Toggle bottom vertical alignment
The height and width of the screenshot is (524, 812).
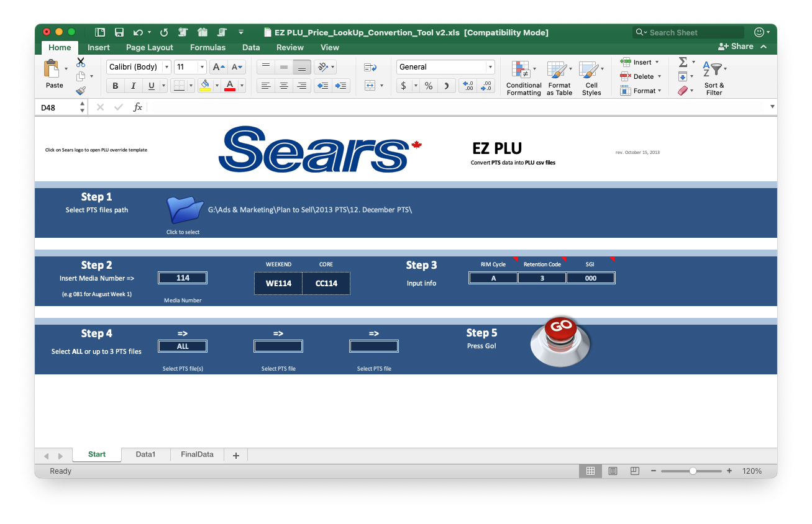302,67
